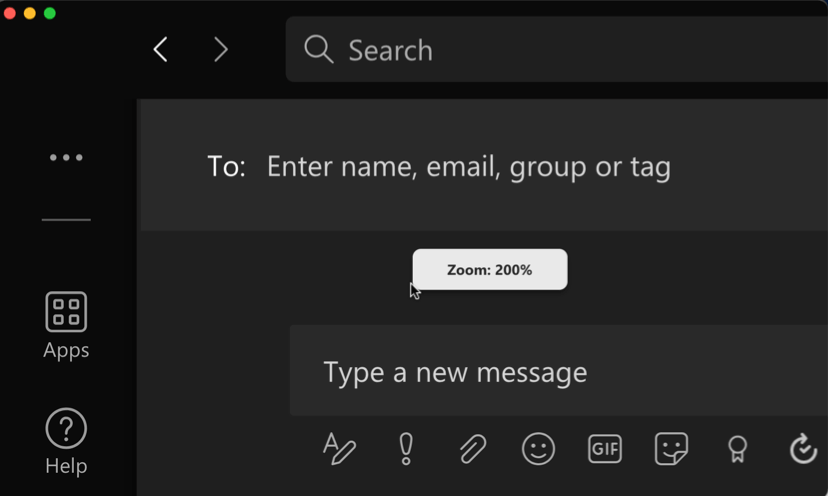Attach a file using paperclip icon
Viewport: 828px width, 496px height.
[x=472, y=449]
